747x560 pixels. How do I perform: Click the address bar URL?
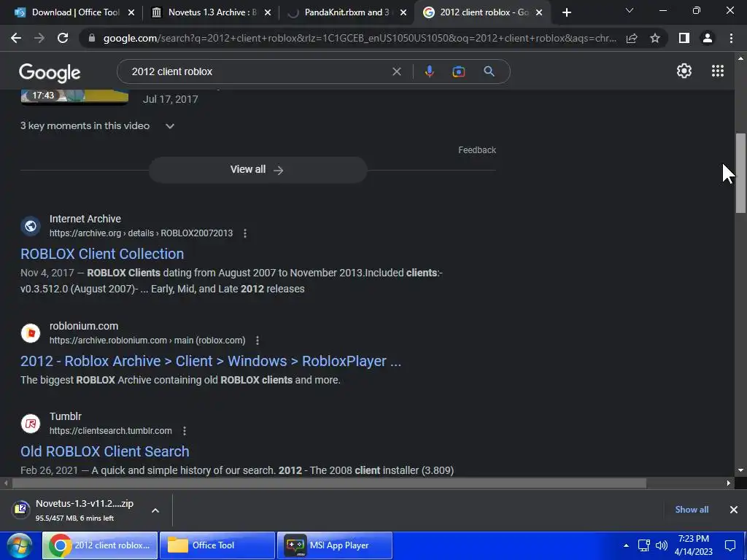pos(360,38)
